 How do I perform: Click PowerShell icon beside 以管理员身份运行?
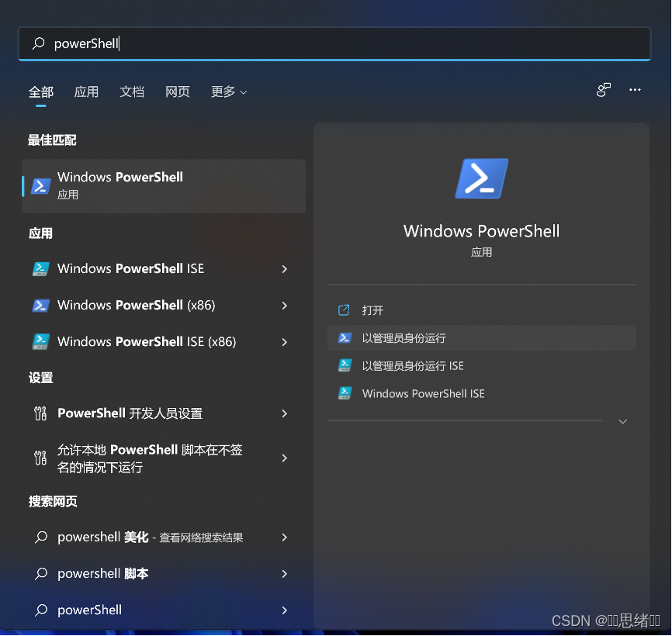(345, 338)
